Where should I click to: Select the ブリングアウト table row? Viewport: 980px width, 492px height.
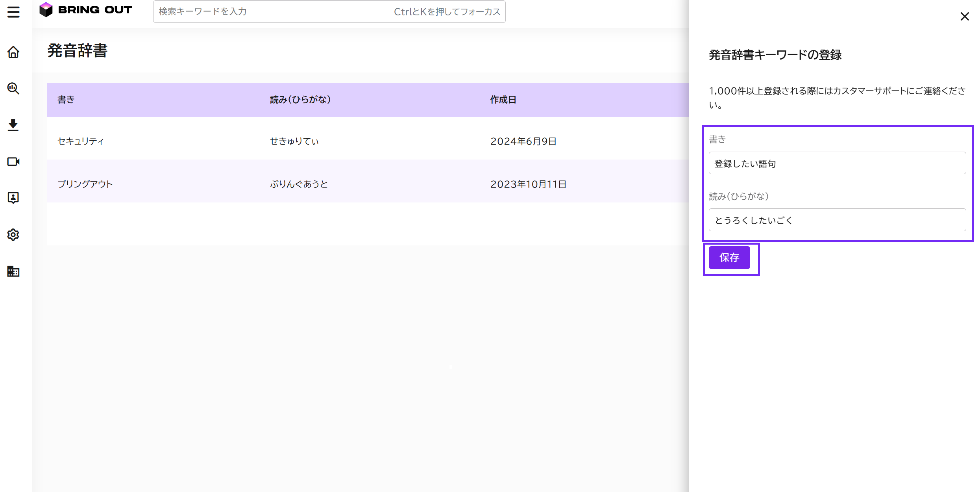coord(368,184)
